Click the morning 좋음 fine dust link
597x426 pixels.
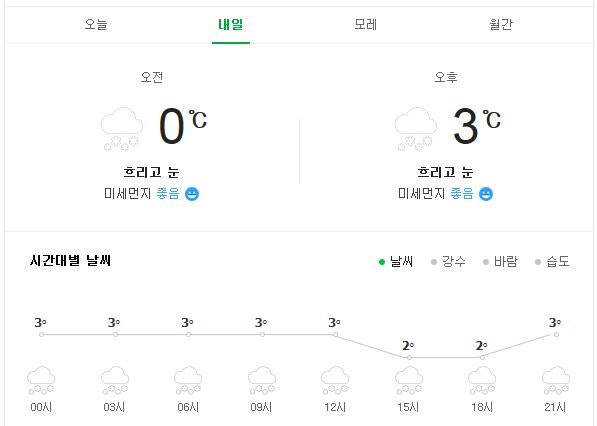coord(168,193)
